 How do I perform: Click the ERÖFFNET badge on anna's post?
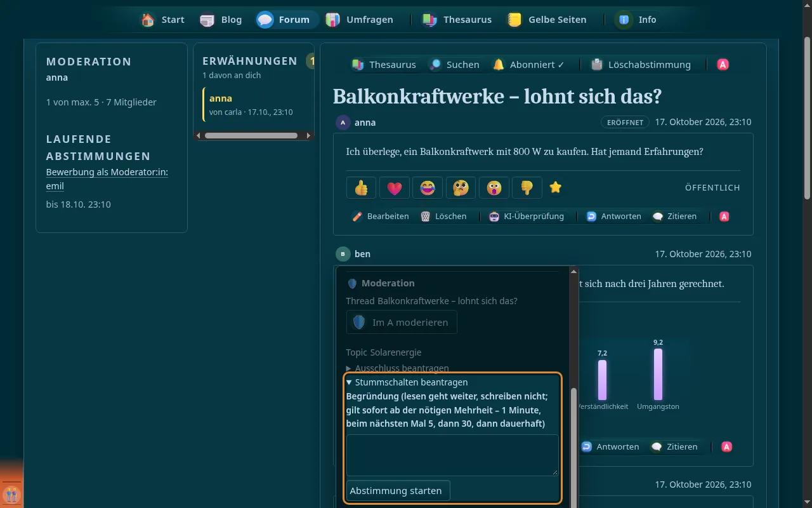coord(625,123)
